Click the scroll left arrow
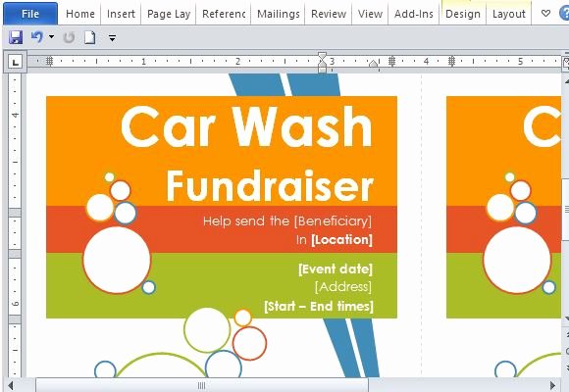 pyautogui.click(x=10, y=385)
